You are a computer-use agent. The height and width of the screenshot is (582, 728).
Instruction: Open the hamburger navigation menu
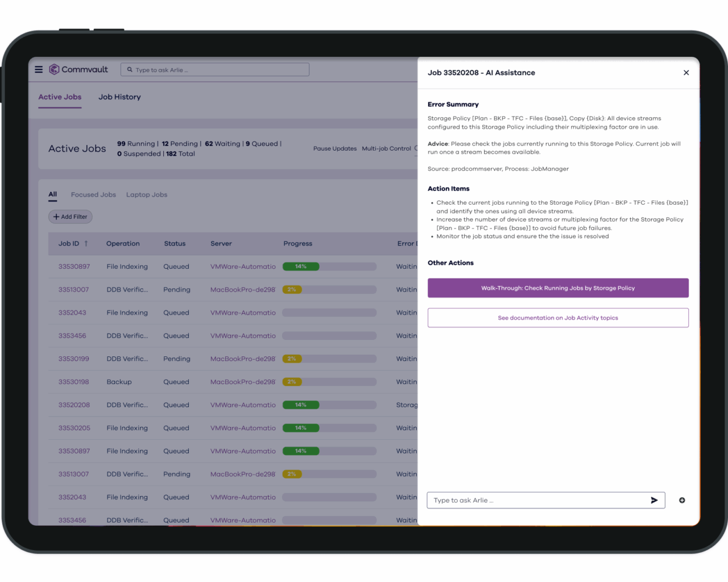point(39,69)
